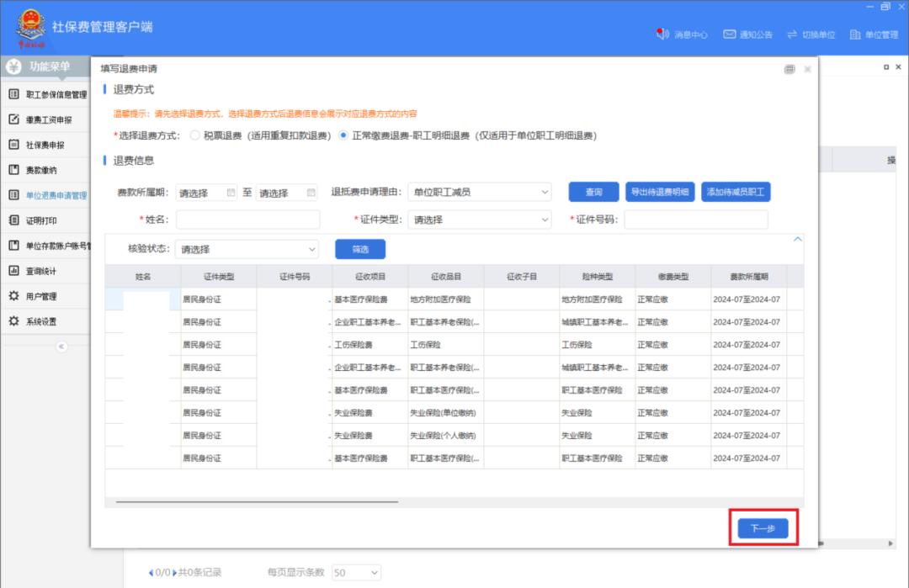Select the 正常缴费退费-职工明细退费 radio option
This screenshot has width=909, height=588.
click(x=343, y=135)
